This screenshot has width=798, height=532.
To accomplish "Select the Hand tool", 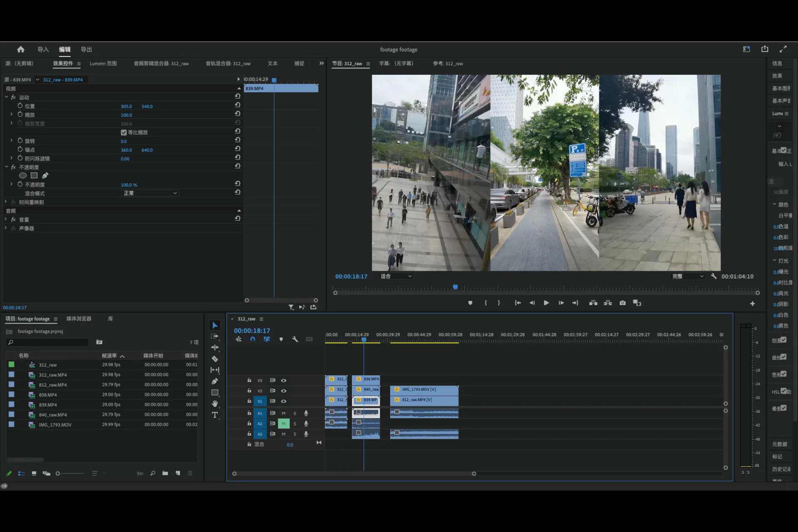I will pyautogui.click(x=215, y=404).
